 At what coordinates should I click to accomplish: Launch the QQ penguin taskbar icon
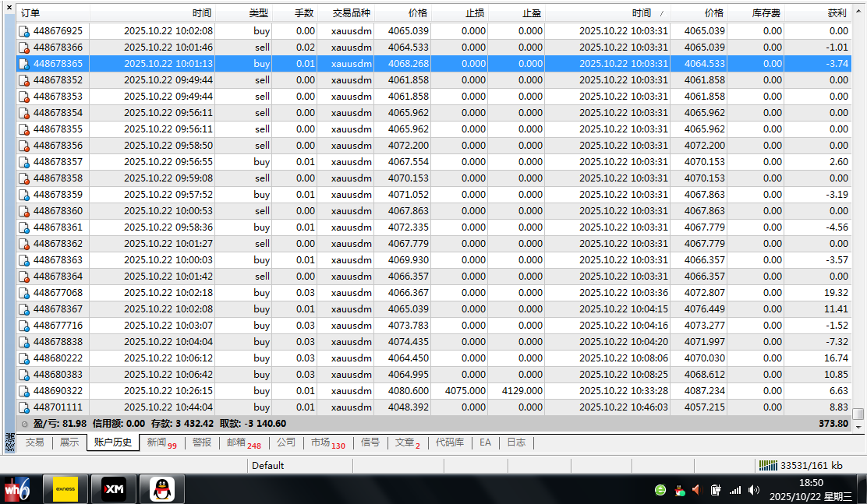click(x=161, y=489)
